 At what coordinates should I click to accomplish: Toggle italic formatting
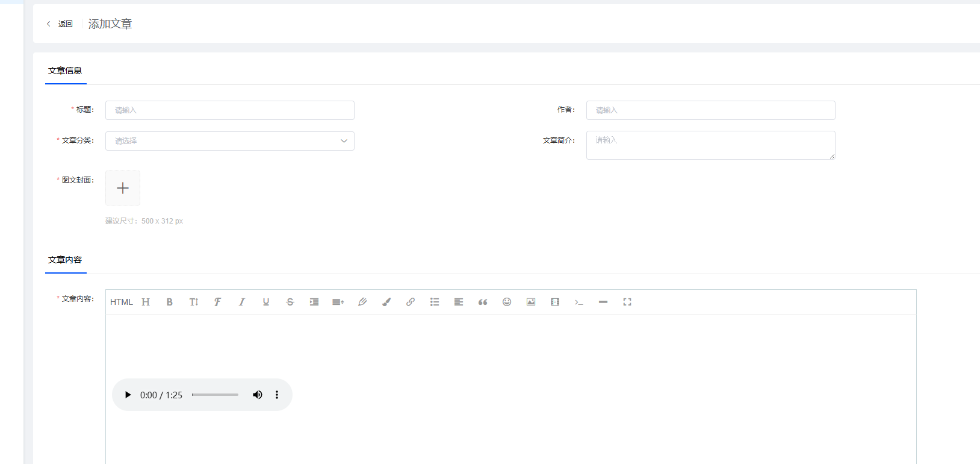point(242,302)
